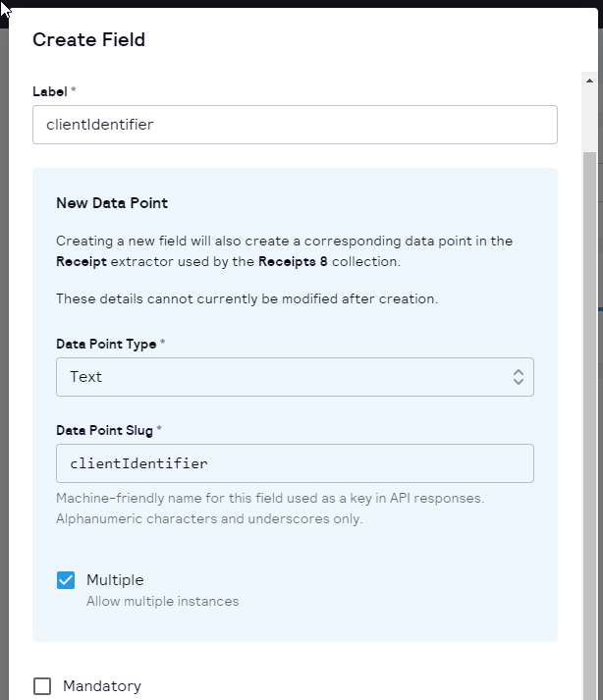The height and width of the screenshot is (700, 603).
Task: Focus the Data Point Slug text box
Action: pyautogui.click(x=295, y=463)
